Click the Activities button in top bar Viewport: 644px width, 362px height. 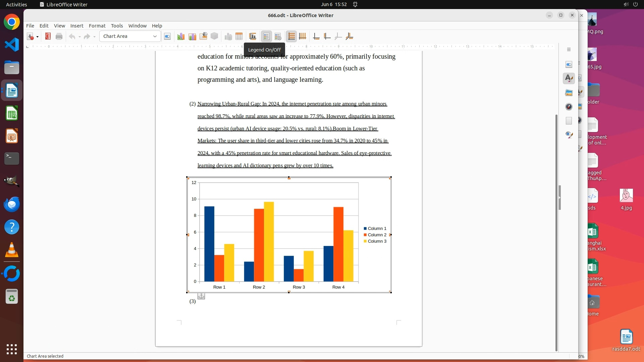coord(16,4)
